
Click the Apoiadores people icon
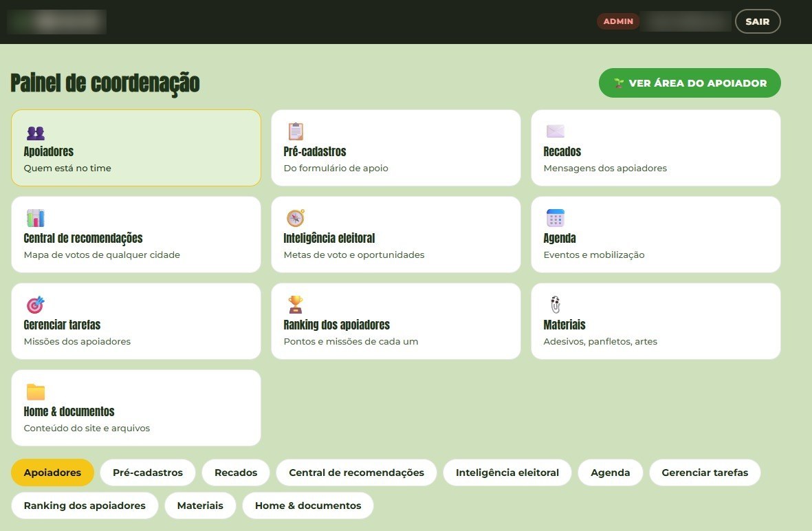click(36, 133)
